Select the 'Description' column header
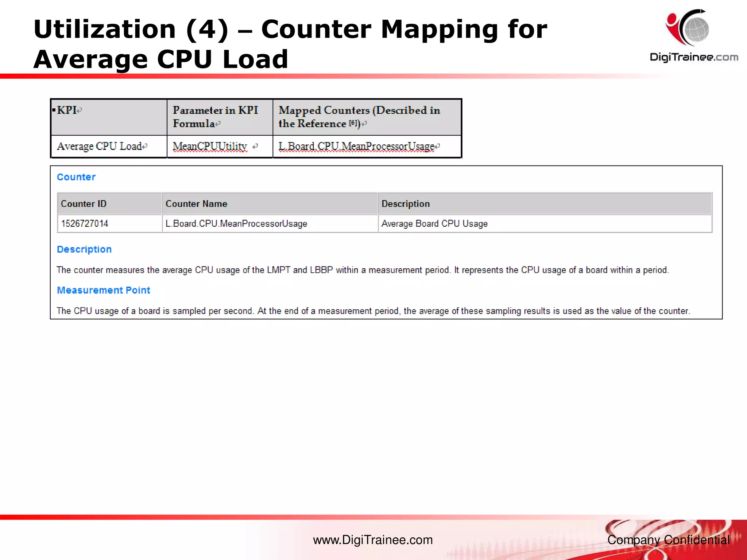 (545, 203)
